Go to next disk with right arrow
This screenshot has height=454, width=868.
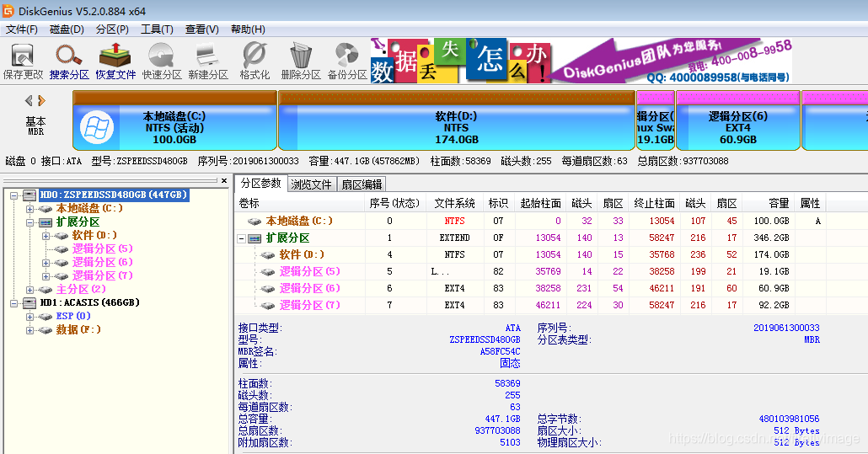pos(41,100)
